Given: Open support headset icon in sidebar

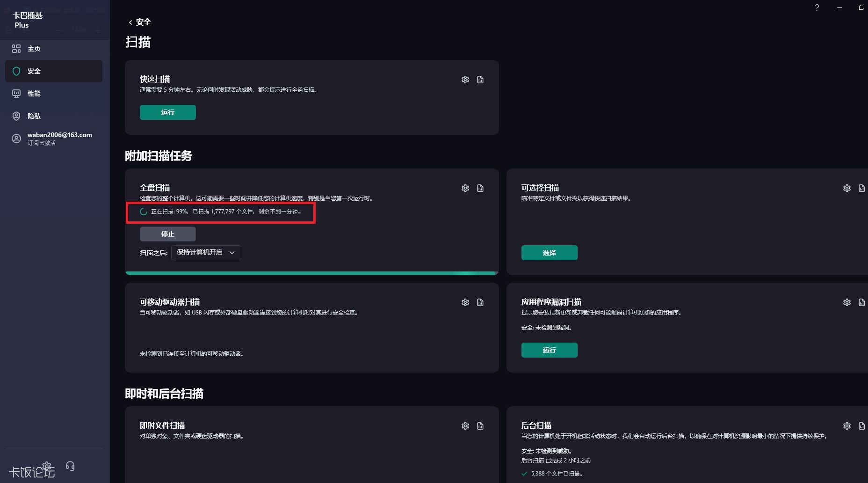Looking at the screenshot, I should pyautogui.click(x=70, y=466).
